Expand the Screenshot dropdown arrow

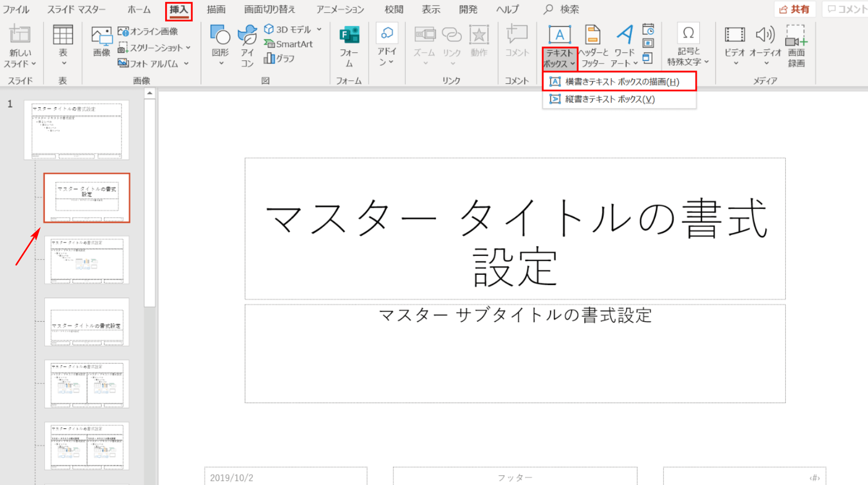click(x=188, y=48)
